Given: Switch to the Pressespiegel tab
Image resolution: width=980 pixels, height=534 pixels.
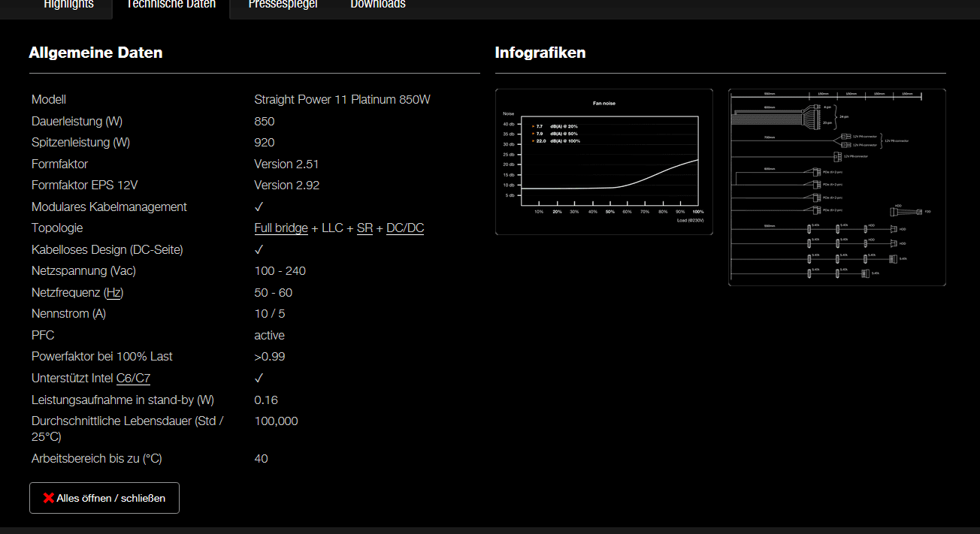Looking at the screenshot, I should (x=283, y=6).
